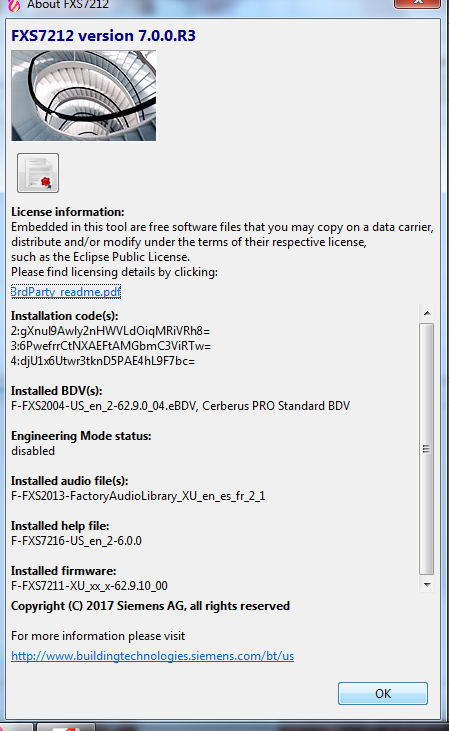449x731 pixels.
Task: Click installation code line starting with 4:
Action: point(103,361)
